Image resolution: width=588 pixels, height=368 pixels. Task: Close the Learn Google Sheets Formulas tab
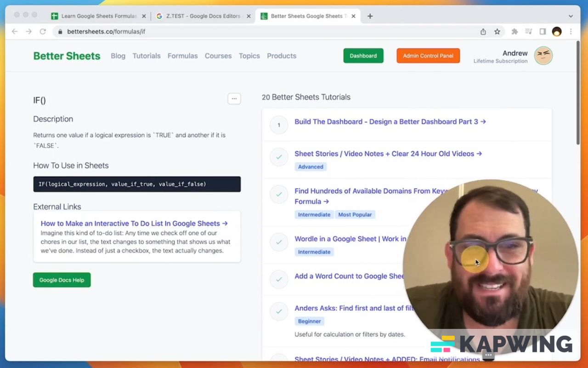click(144, 16)
